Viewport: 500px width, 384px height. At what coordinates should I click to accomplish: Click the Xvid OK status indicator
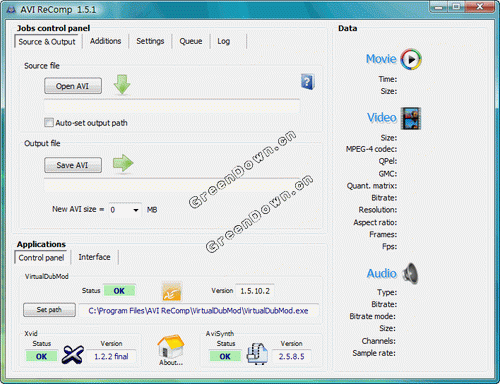pos(41,356)
